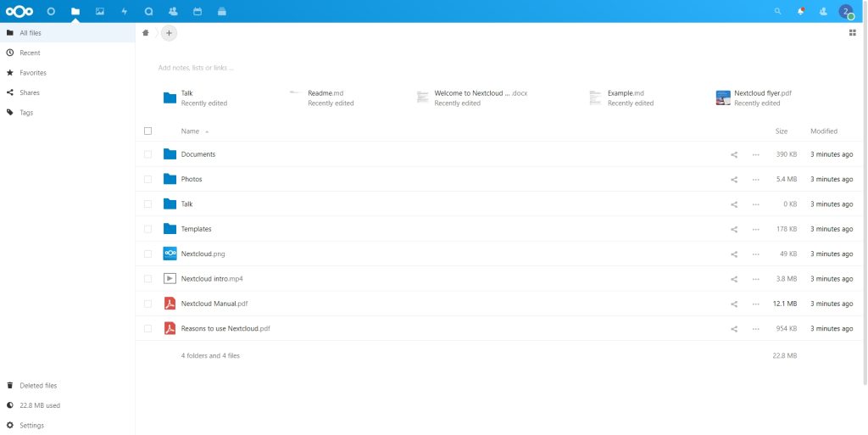Select the Talk folder checkbox
Screen dimensions: 868x435
pos(147,204)
